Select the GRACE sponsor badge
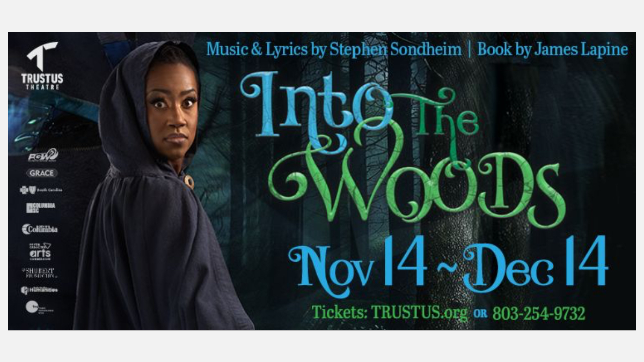644x362 pixels. click(42, 173)
